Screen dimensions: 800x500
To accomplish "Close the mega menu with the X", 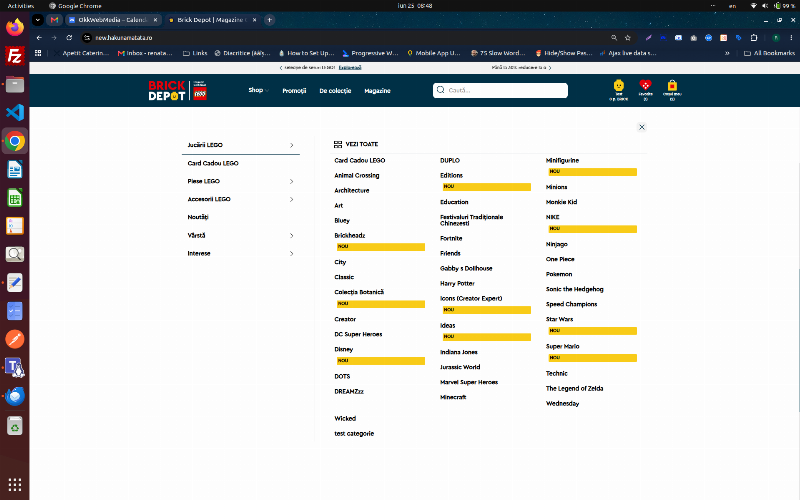I will [x=642, y=127].
